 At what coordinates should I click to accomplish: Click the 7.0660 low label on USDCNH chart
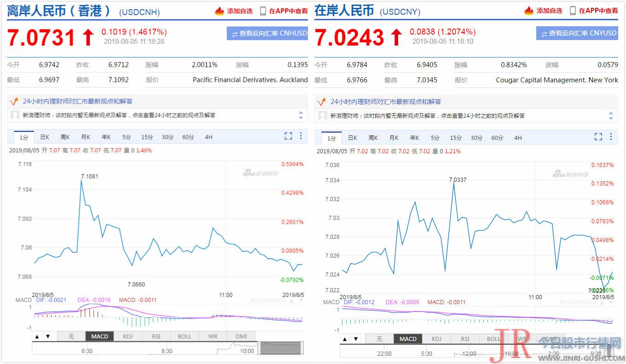click(136, 284)
